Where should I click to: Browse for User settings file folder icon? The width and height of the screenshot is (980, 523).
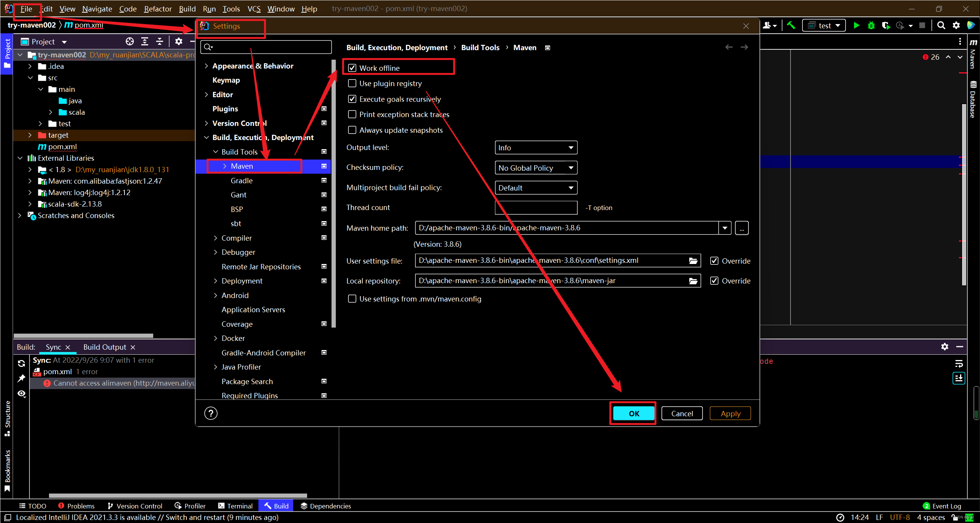click(693, 261)
